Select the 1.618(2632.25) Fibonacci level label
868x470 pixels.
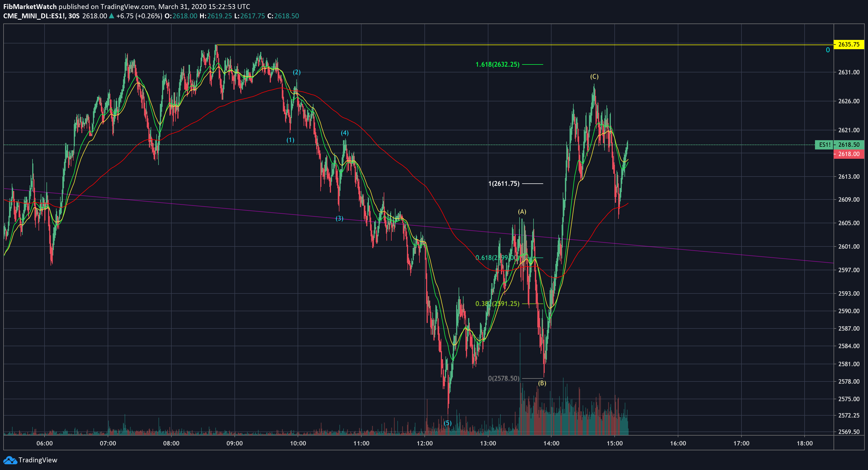click(x=497, y=64)
